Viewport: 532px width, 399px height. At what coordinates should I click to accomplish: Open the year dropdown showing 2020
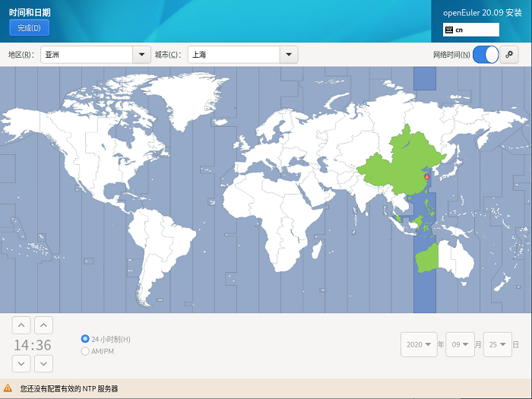[420, 344]
